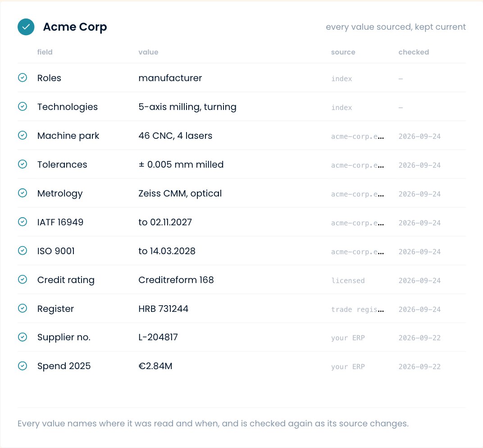Click the 2026-09-24 checked date for Tolerances

click(419, 165)
